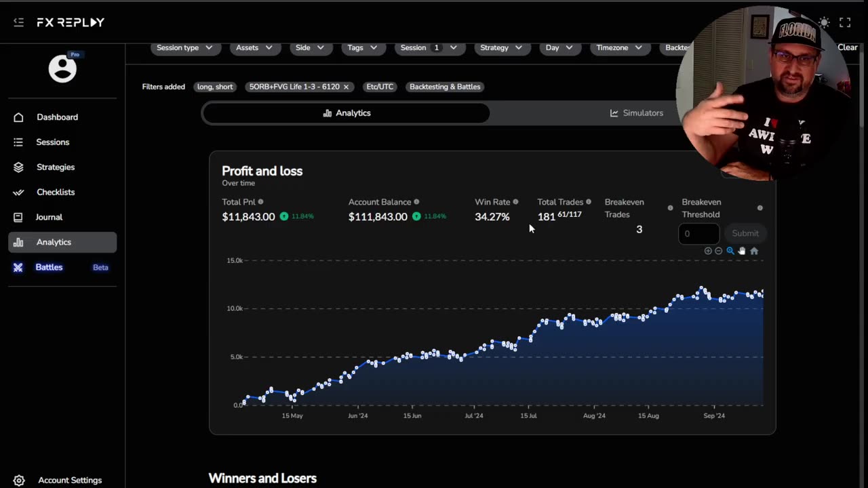Open the Battles Beta page
Screen dimensions: 868x488
point(62,268)
